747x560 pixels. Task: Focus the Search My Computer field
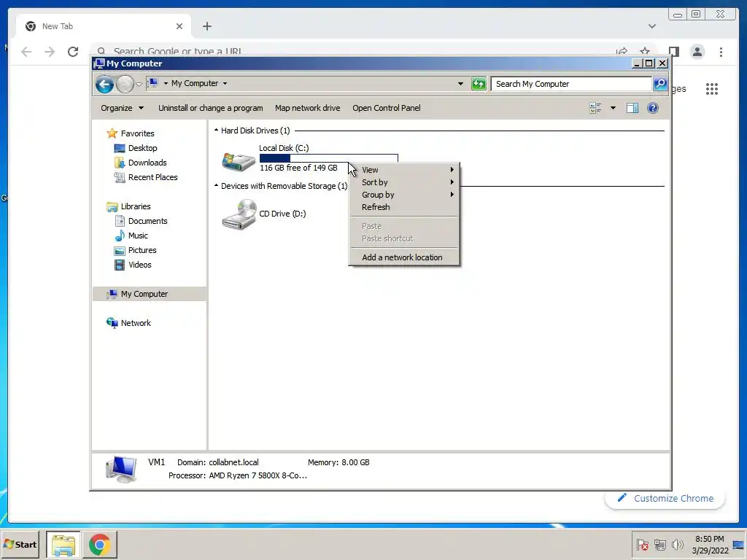pos(571,84)
